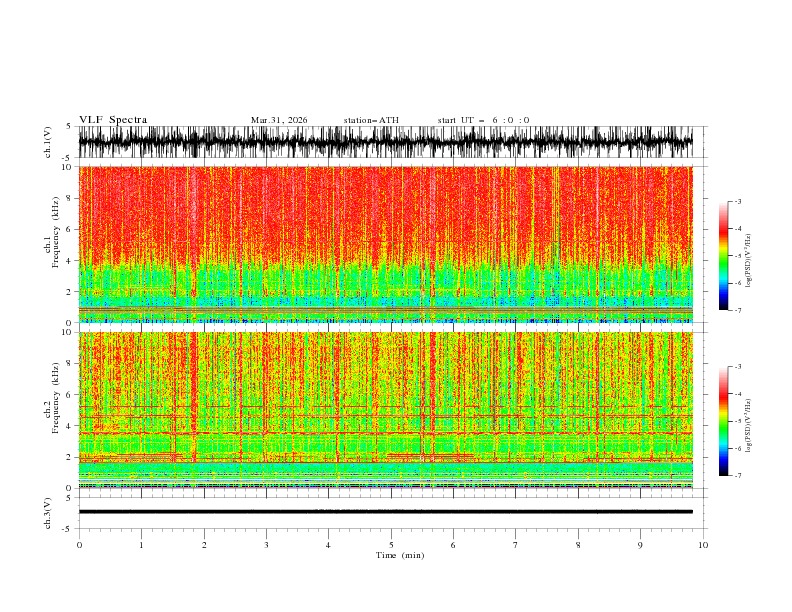Select the date "Mar.31, 2026" in the header
This screenshot has width=792, height=612.
[279, 120]
